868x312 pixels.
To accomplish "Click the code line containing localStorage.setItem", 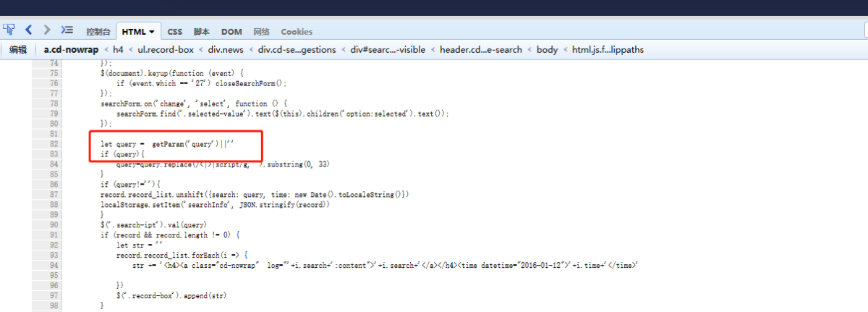I will (215, 205).
